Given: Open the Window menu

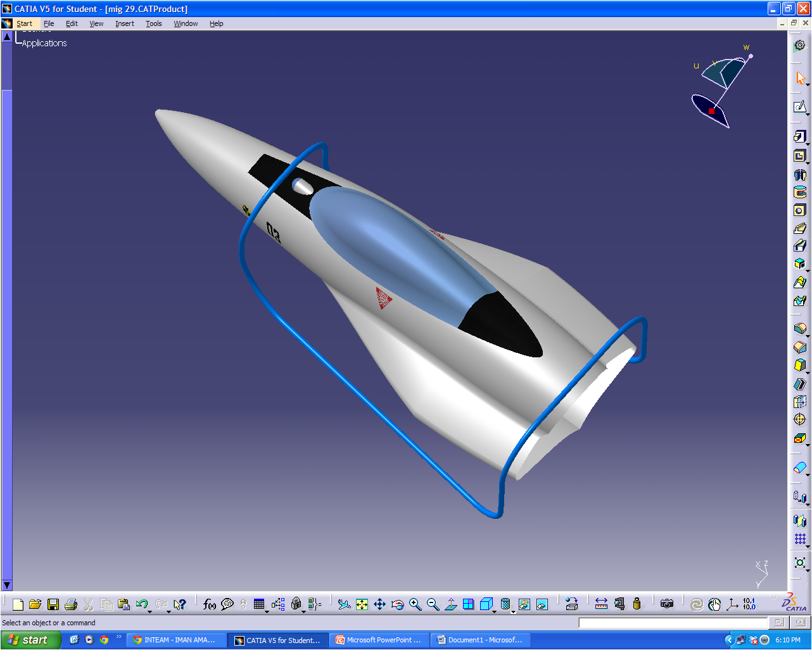Looking at the screenshot, I should pos(186,23).
